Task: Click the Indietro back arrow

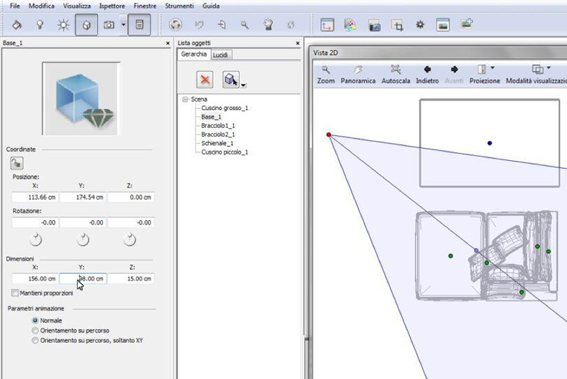Action: pos(427,69)
